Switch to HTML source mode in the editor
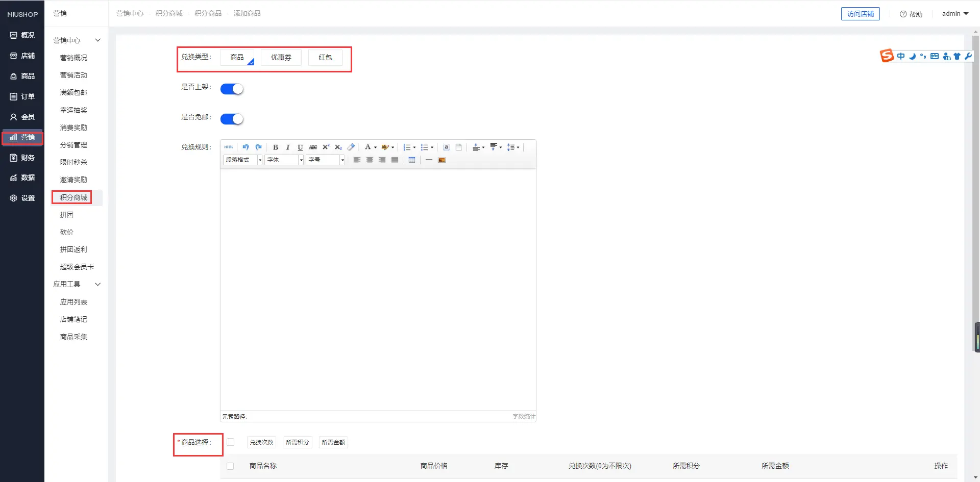The image size is (980, 482). (229, 147)
